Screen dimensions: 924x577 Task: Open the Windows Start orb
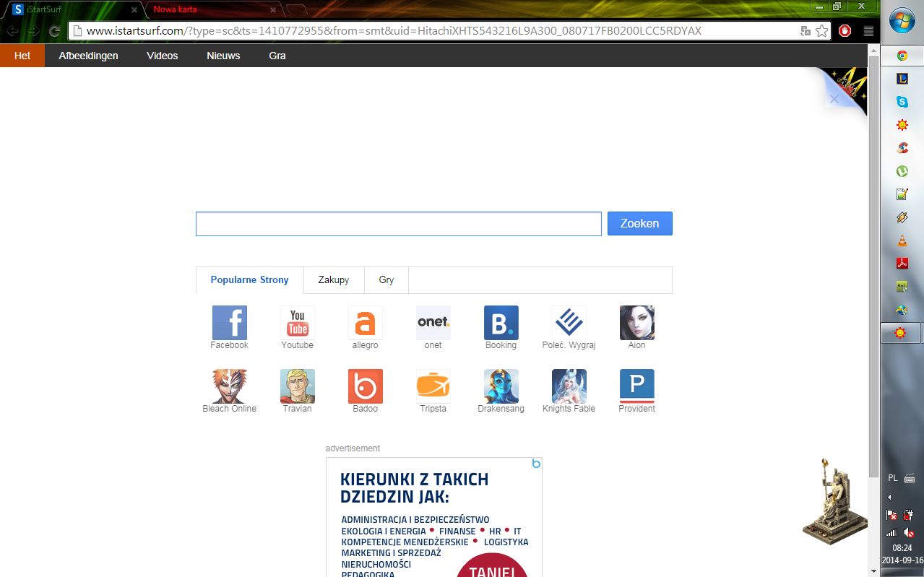[902, 21]
